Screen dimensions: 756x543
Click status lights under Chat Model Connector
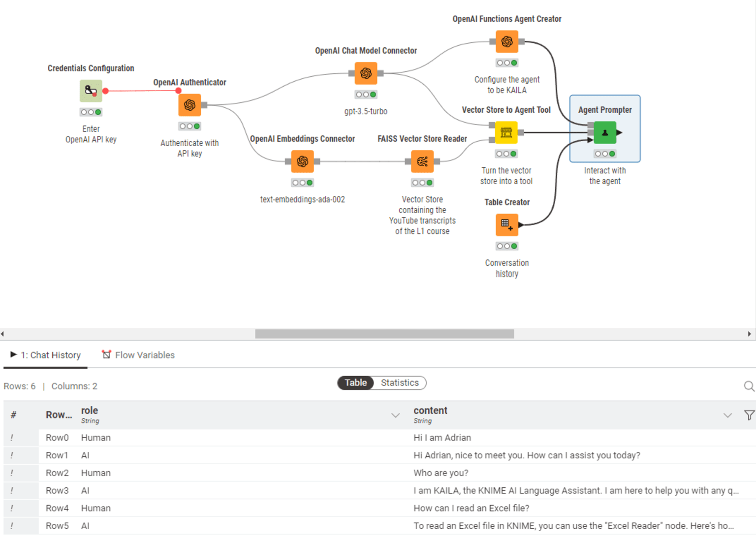click(x=366, y=95)
